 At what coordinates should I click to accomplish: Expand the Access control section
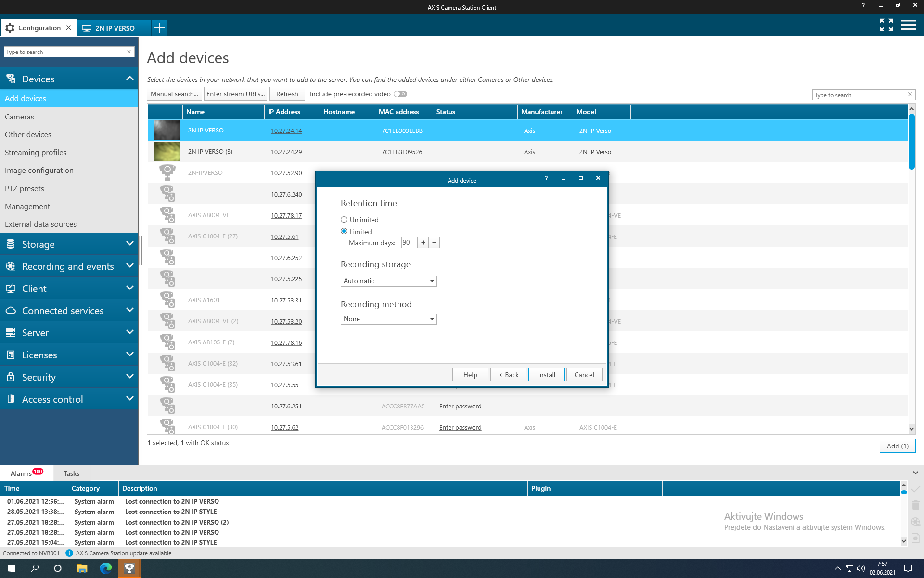(x=129, y=399)
